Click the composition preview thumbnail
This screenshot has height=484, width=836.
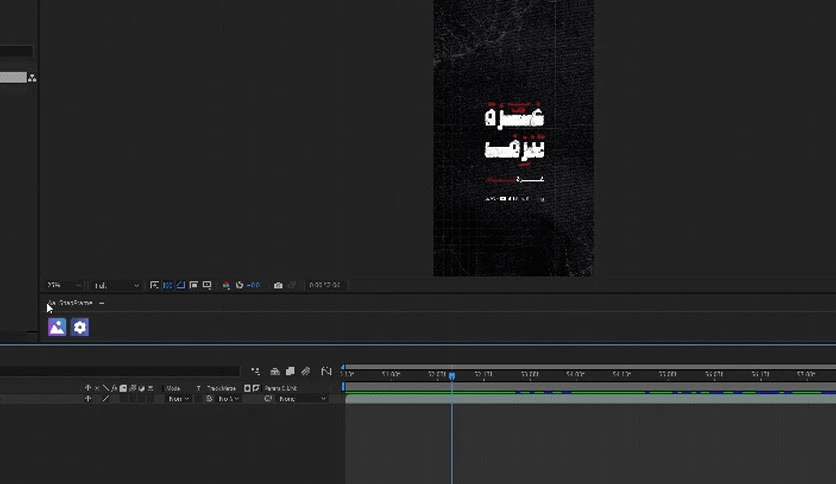513,138
